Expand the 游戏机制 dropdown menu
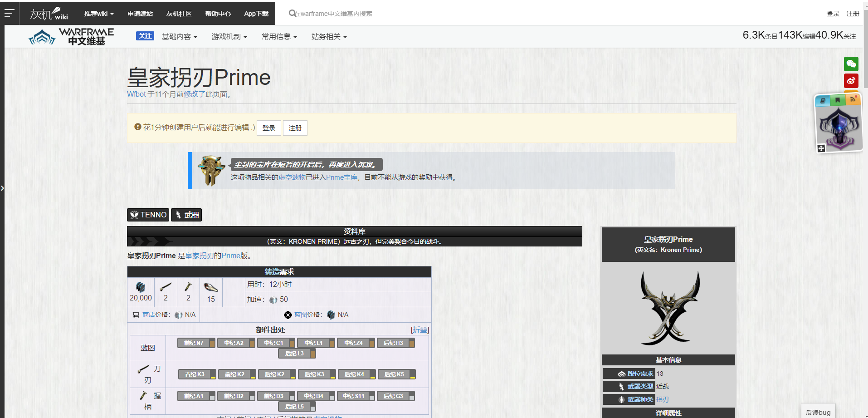 pyautogui.click(x=229, y=37)
